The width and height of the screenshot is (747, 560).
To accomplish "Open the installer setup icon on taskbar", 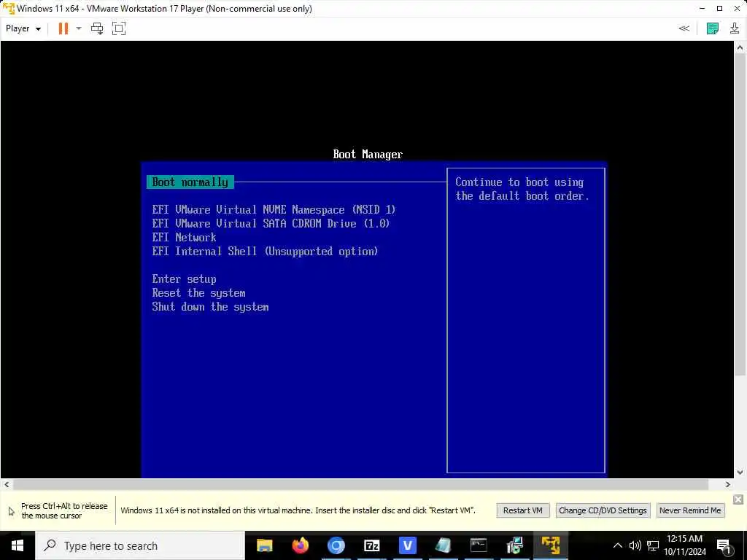I will pyautogui.click(x=514, y=545).
